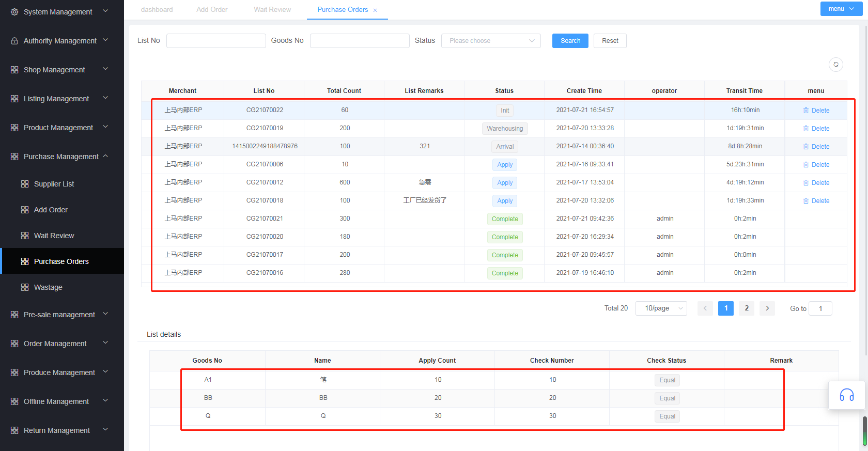
Task: Click the refresh table icon
Action: point(836,65)
